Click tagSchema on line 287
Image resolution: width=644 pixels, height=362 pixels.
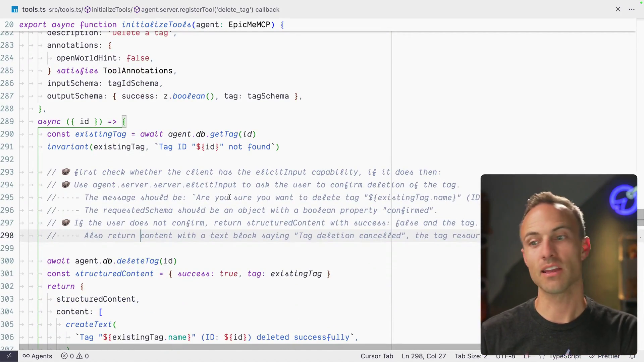pyautogui.click(x=268, y=96)
